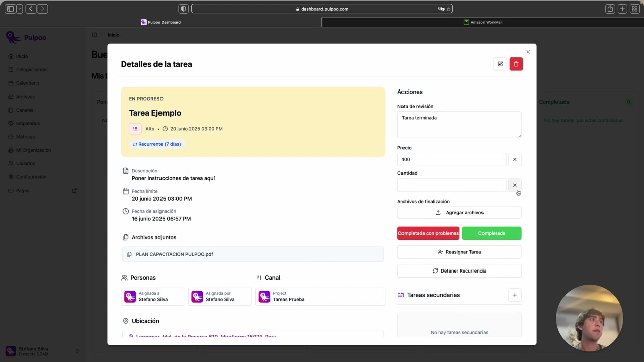Viewport: 644px width, 362px height.
Task: Click Asignada por Stefano Silva card
Action: click(220, 297)
